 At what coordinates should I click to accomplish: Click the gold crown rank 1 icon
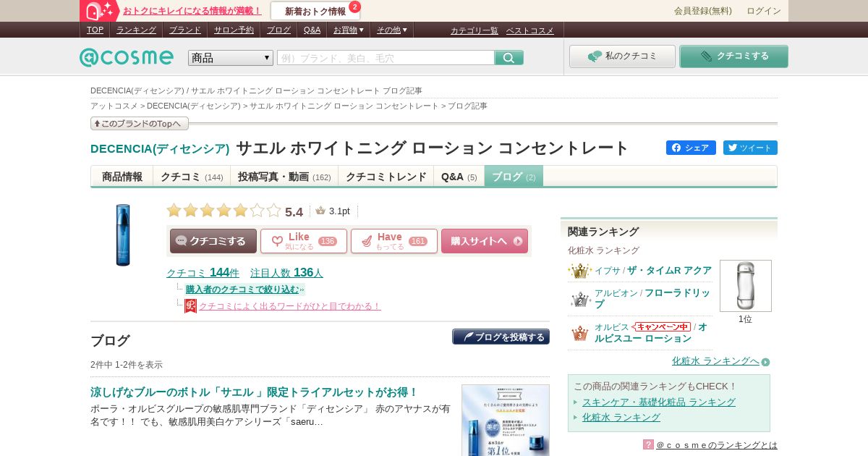pos(579,271)
